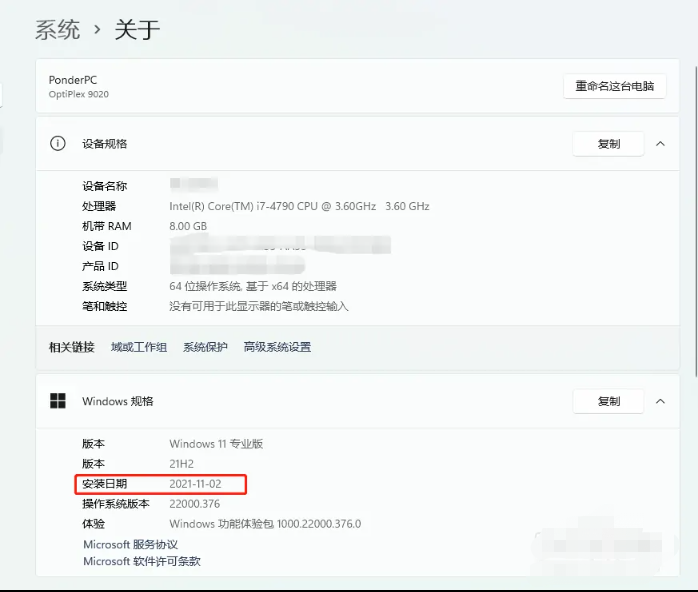Click the 关于 breadcrumb title
The width and height of the screenshot is (698, 592).
pos(137,30)
